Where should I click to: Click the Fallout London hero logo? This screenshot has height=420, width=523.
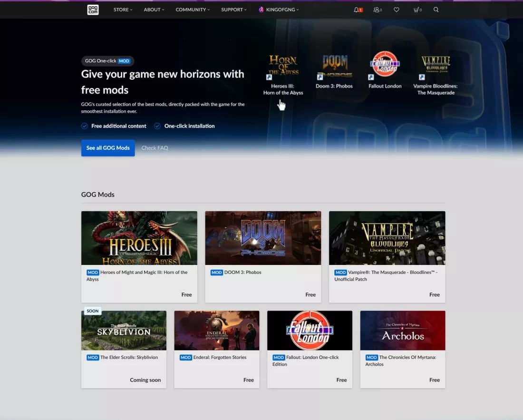pos(385,64)
